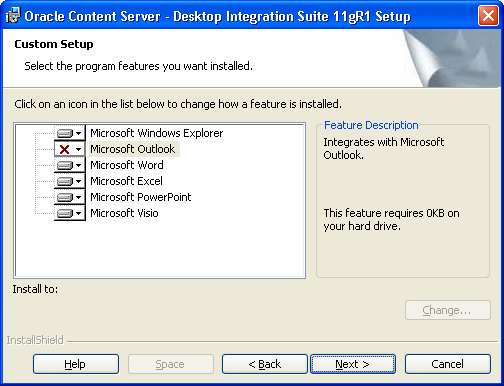Open the dropdown arrow for Microsoft Visio
The width and height of the screenshot is (504, 386).
coord(79,213)
